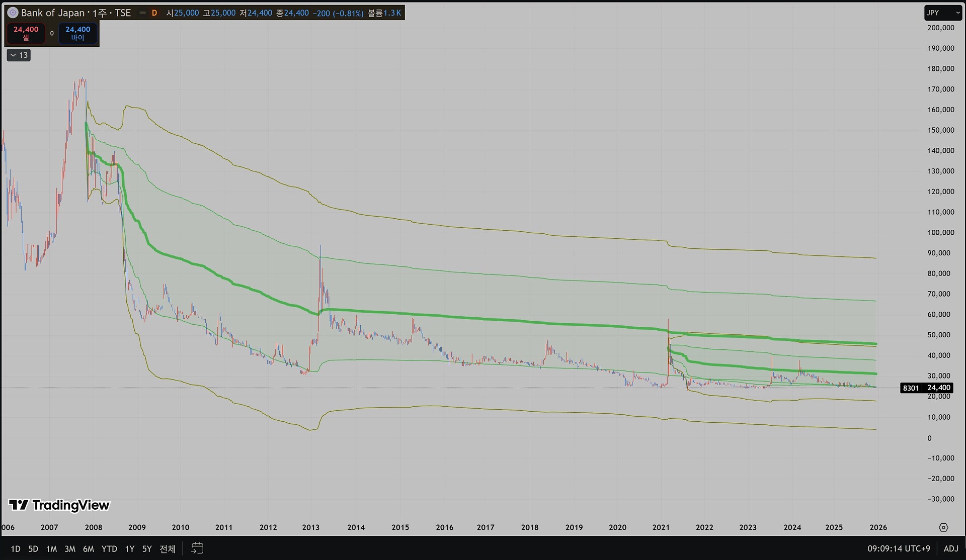The height and width of the screenshot is (560, 966).
Task: Select the 6M time range
Action: pyautogui.click(x=89, y=549)
